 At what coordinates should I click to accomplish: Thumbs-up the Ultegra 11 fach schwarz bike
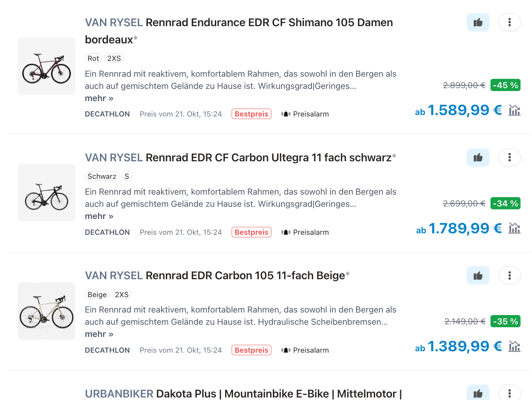tap(478, 158)
